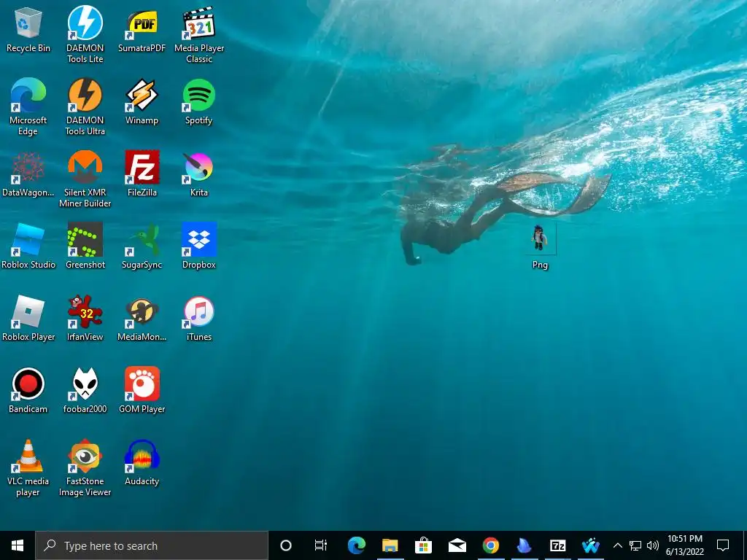Select the MediaMonkey shortcut
The width and height of the screenshot is (747, 560).
[142, 319]
